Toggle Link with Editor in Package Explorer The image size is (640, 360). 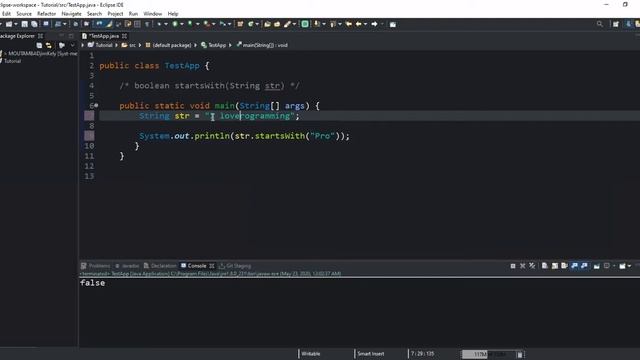coord(49,45)
